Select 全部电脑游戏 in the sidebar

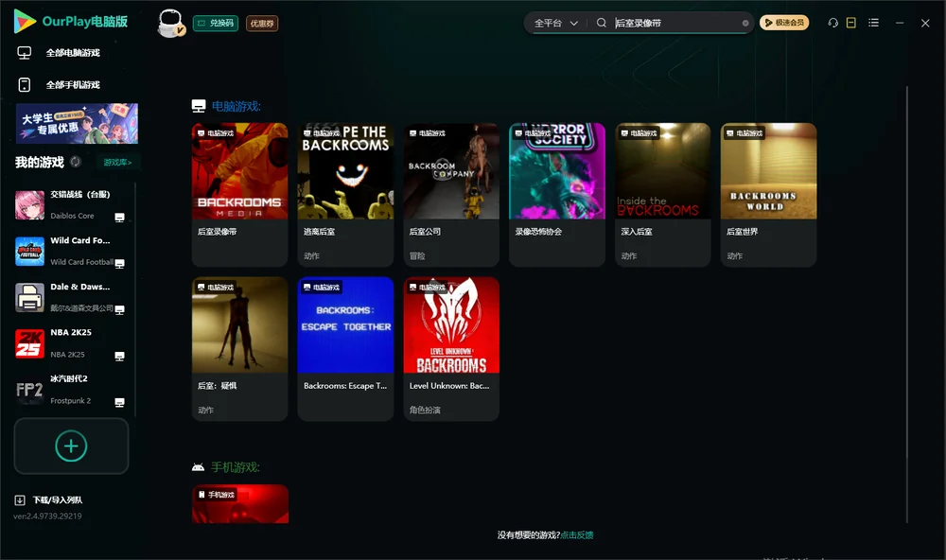(x=73, y=53)
